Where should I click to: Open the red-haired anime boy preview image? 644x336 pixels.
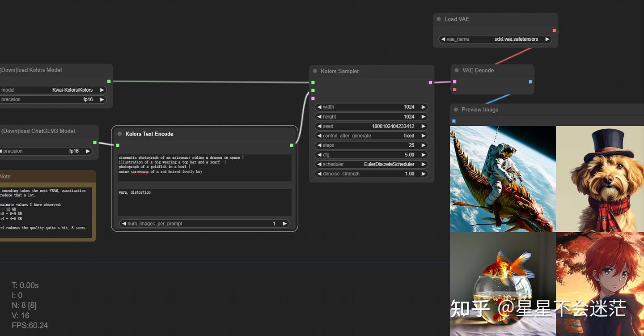(600, 284)
